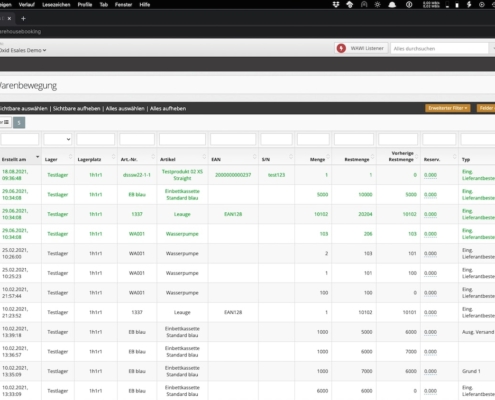Click the Alles aufheben link
The width and height of the screenshot is (495, 400).
(x=168, y=109)
